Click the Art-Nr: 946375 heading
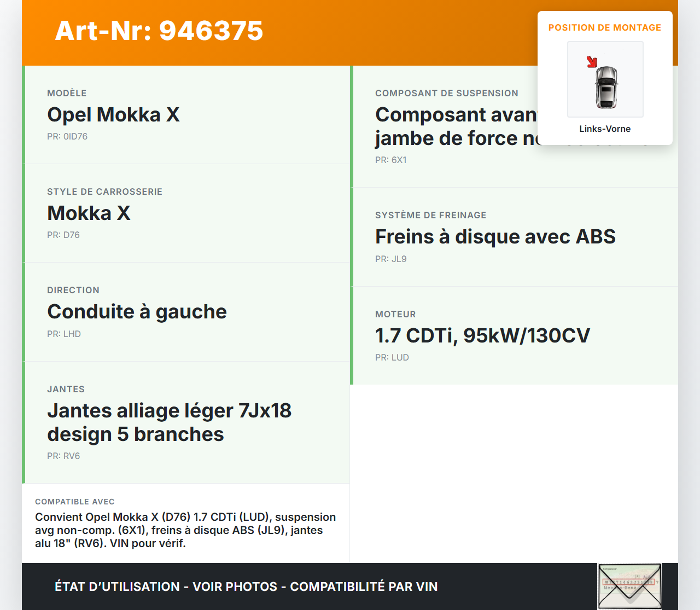The image size is (700, 610). click(159, 31)
